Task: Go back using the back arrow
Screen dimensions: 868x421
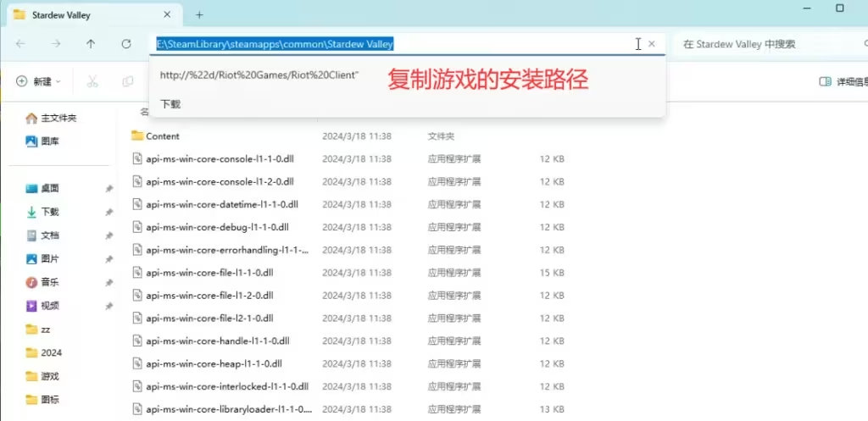Action: click(x=20, y=44)
